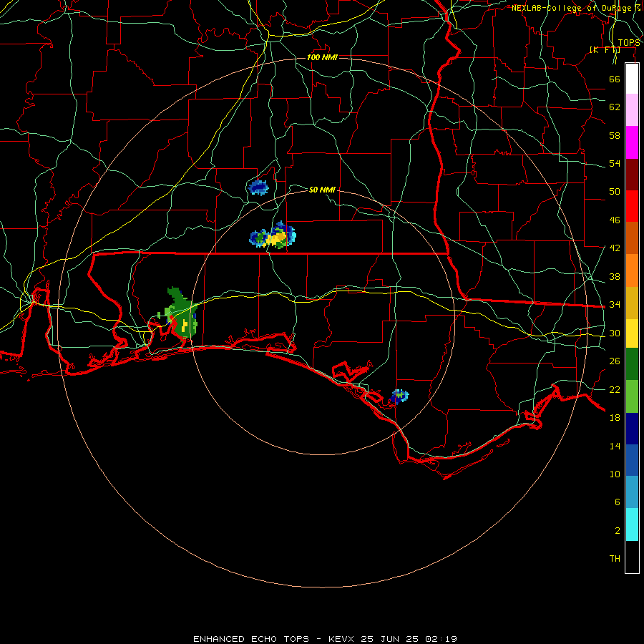644x644 pixels.
Task: Click the 22 legend value
Action: (x=615, y=389)
